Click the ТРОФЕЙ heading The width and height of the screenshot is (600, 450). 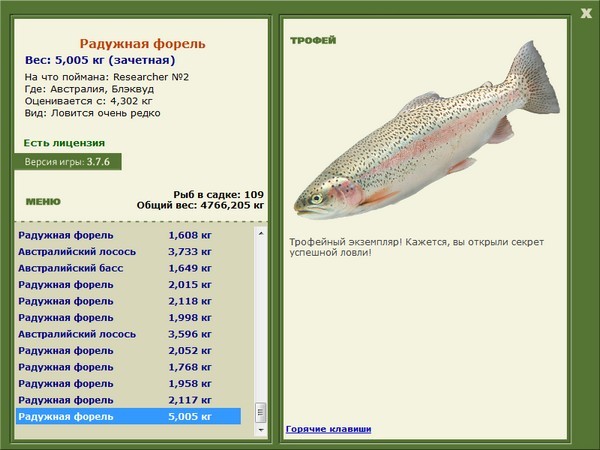click(313, 40)
